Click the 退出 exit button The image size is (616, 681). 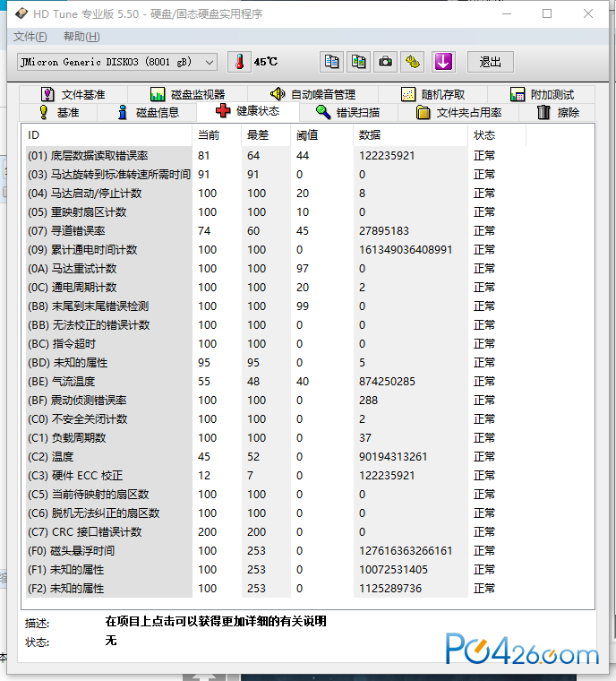(x=490, y=62)
